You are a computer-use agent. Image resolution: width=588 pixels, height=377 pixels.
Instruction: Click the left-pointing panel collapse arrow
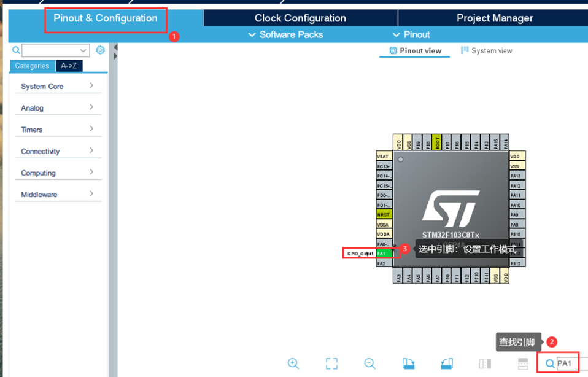[115, 47]
